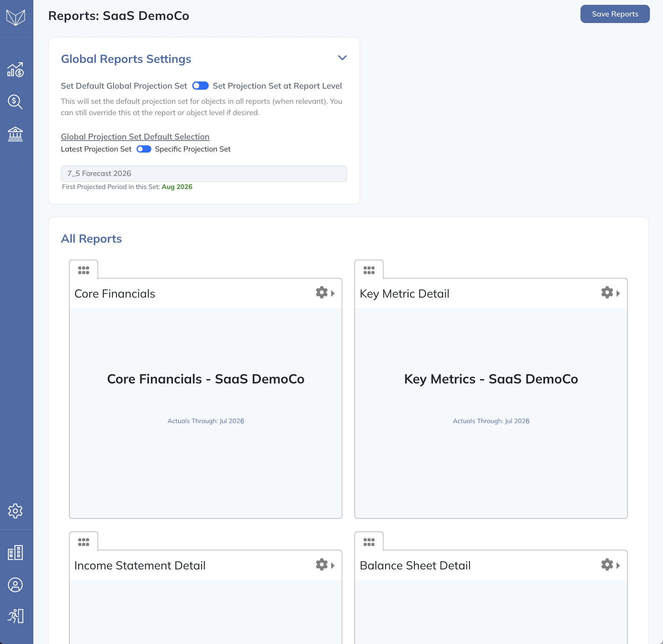
Task: Open the dollar magnifier analysis sidebar icon
Action: (15, 102)
